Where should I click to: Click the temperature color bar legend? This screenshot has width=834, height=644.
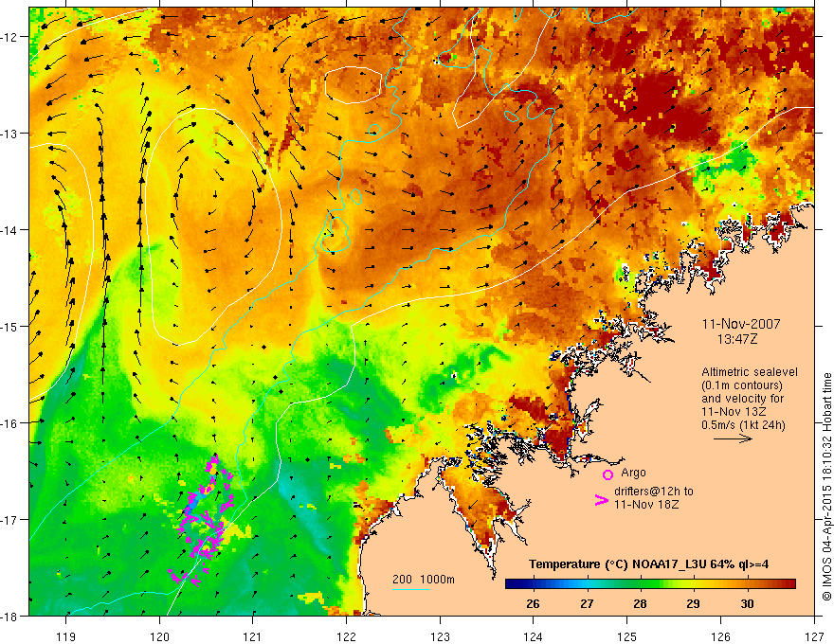(x=650, y=584)
